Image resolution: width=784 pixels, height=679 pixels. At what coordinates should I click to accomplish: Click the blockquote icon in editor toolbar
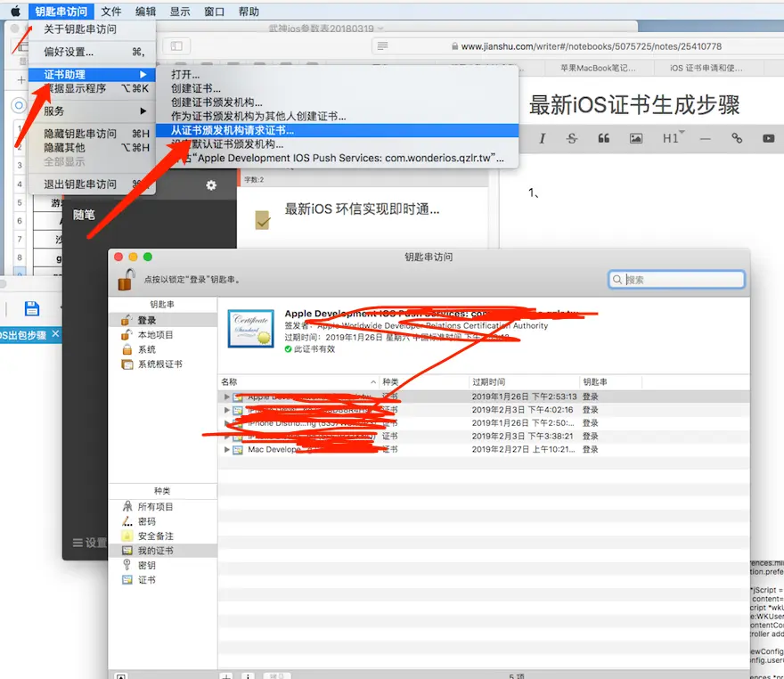(x=603, y=138)
